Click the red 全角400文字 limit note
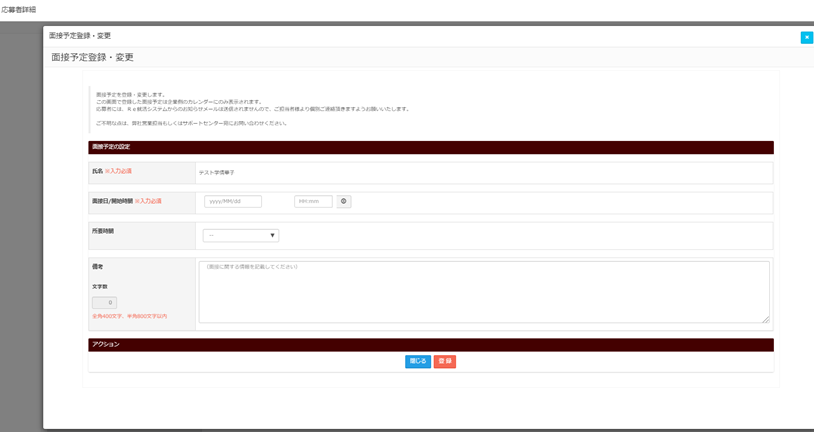 pyautogui.click(x=130, y=316)
